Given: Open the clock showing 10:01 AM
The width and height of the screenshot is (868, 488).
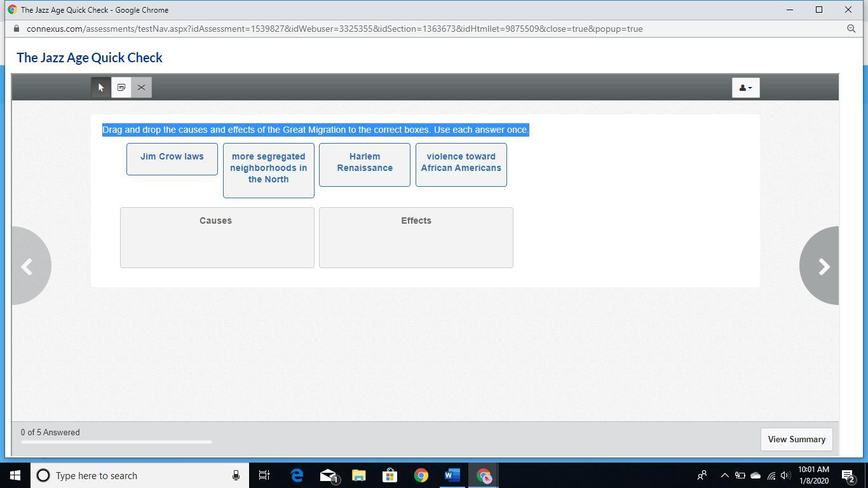Looking at the screenshot, I should (x=814, y=475).
